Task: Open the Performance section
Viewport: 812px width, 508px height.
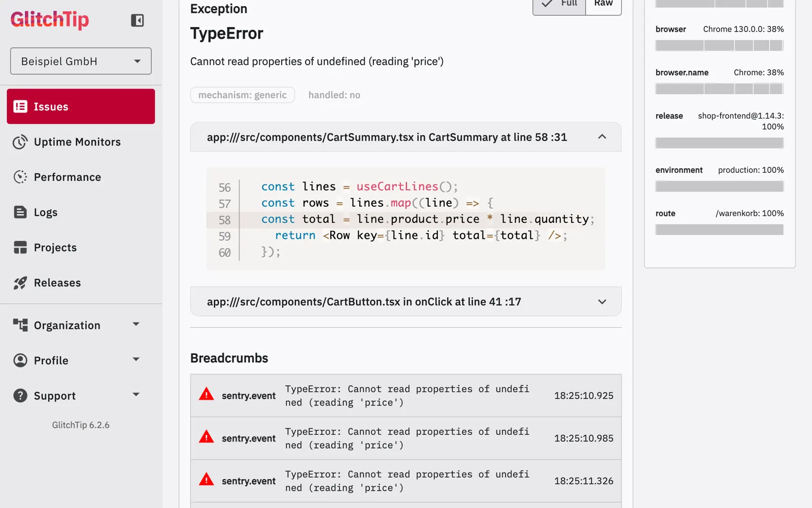Action: pos(81,177)
